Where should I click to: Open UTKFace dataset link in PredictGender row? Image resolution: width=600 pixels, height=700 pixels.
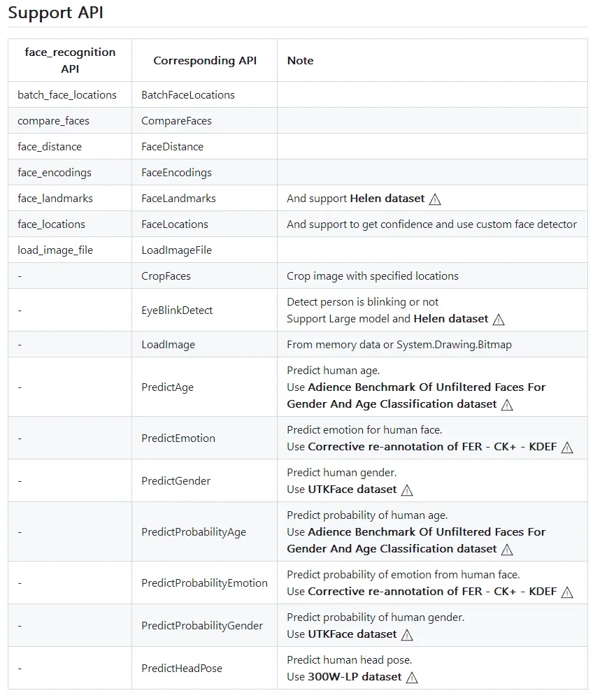pos(352,490)
